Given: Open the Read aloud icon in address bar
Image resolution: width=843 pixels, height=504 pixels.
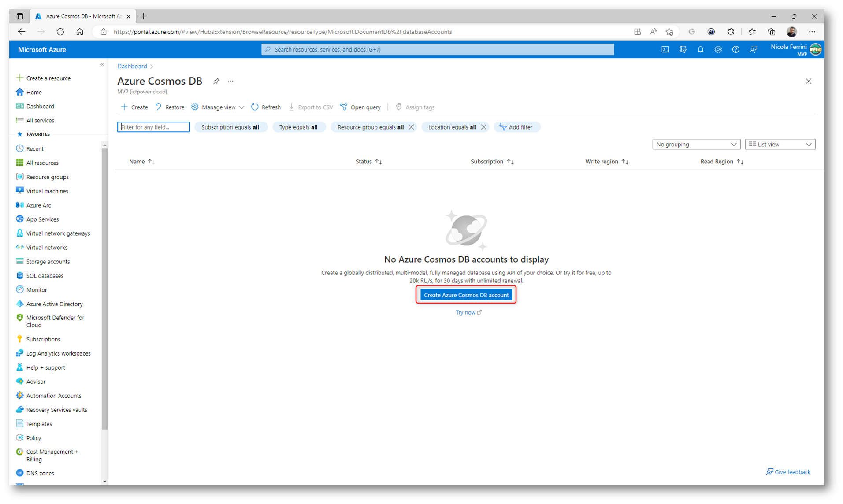Looking at the screenshot, I should pyautogui.click(x=654, y=32).
